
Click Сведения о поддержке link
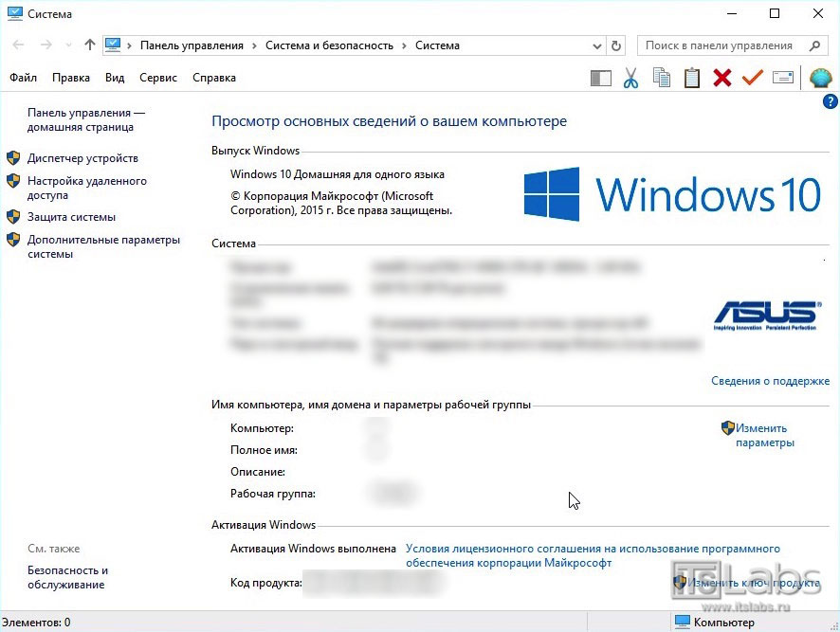770,381
